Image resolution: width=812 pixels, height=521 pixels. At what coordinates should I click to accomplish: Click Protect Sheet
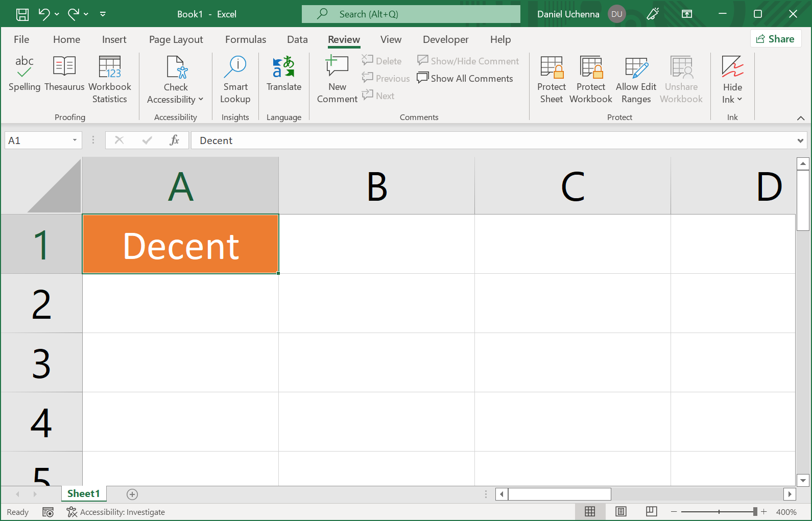point(552,79)
